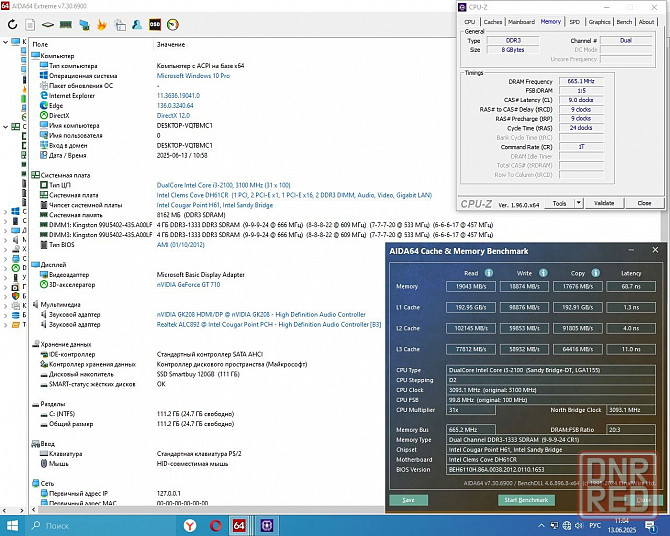Click the user silhouette icon in AIDA64 toolbar
This screenshot has width=670, height=536.
pos(137,24)
